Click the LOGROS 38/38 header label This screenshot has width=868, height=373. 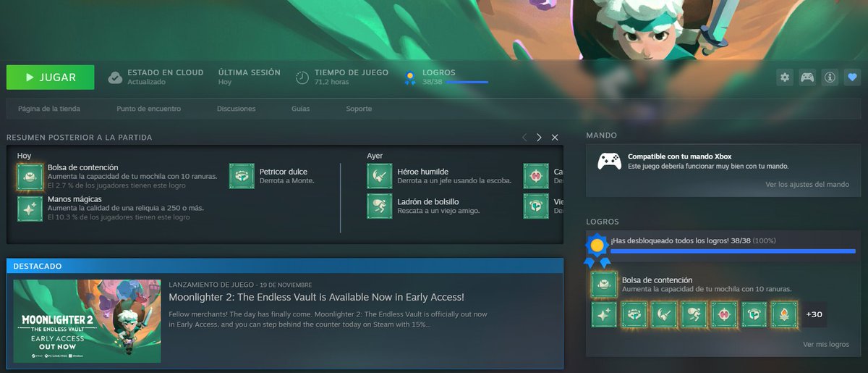pos(439,72)
